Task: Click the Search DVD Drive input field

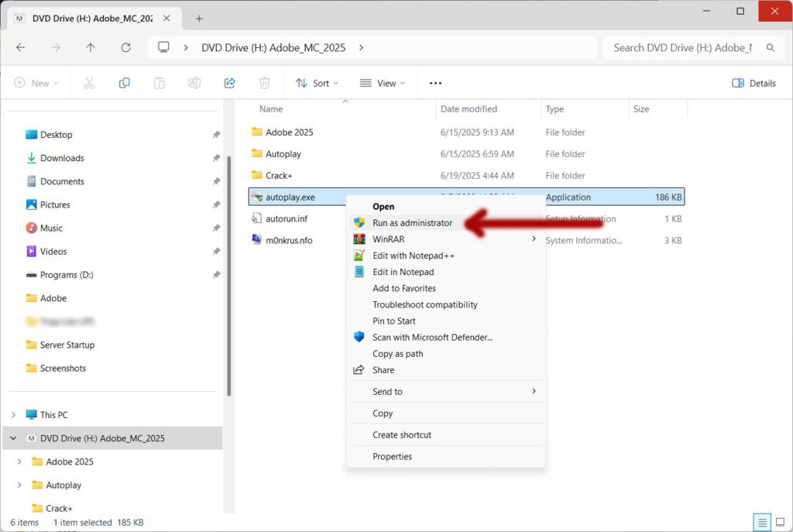Action: [x=681, y=47]
